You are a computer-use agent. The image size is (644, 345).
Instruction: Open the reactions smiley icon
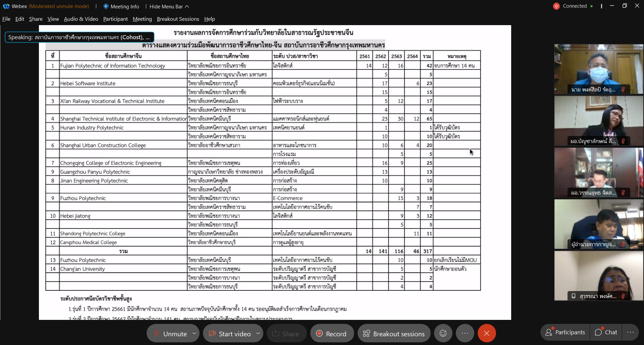pyautogui.click(x=443, y=333)
